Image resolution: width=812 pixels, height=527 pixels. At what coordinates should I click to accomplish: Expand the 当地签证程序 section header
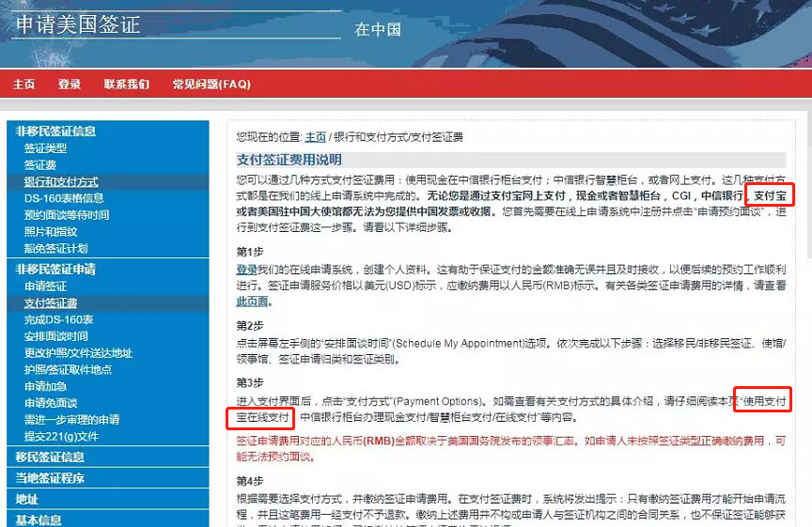pos(50,478)
